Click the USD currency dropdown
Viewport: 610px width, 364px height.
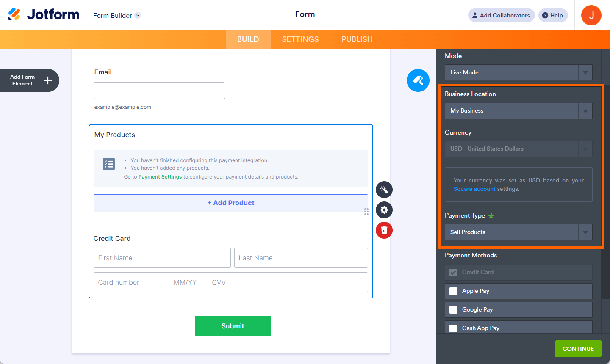518,149
